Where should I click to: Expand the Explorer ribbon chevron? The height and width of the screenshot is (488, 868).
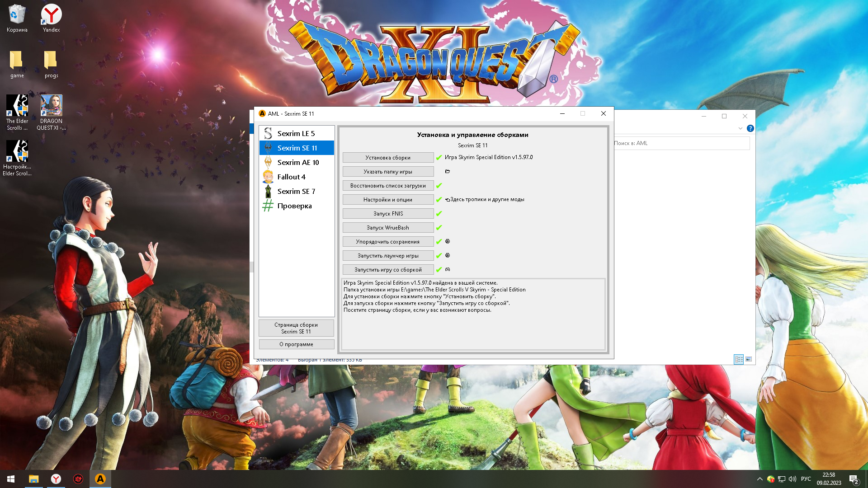pos(740,128)
